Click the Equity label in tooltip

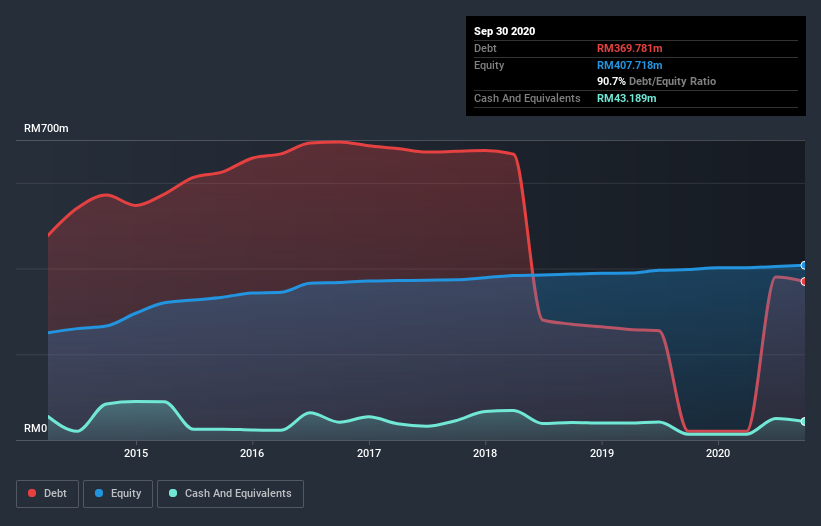pyautogui.click(x=489, y=65)
